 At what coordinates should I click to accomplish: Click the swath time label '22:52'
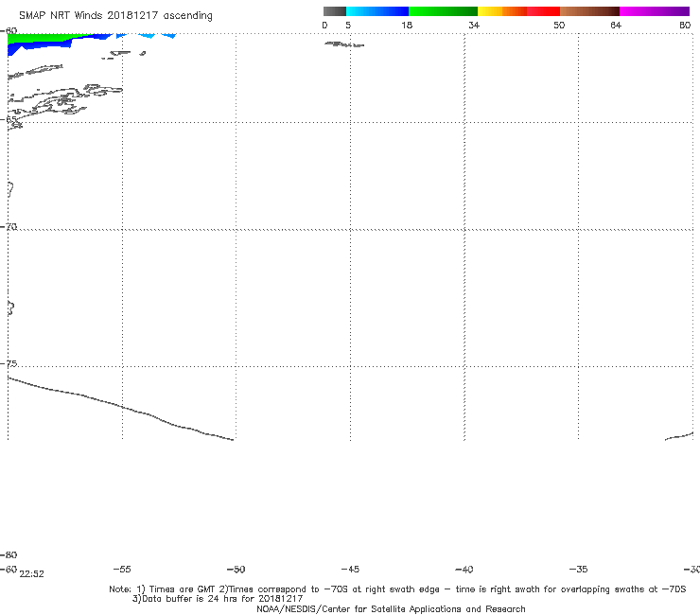pos(32,574)
